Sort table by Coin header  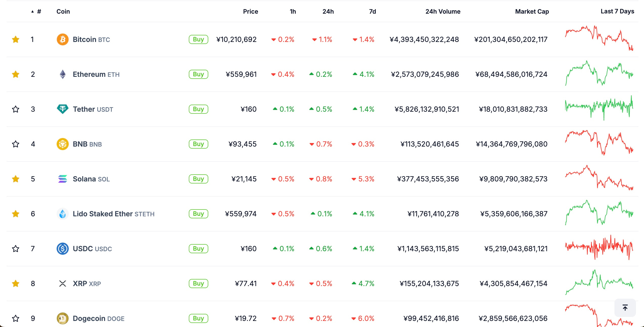coord(63,11)
